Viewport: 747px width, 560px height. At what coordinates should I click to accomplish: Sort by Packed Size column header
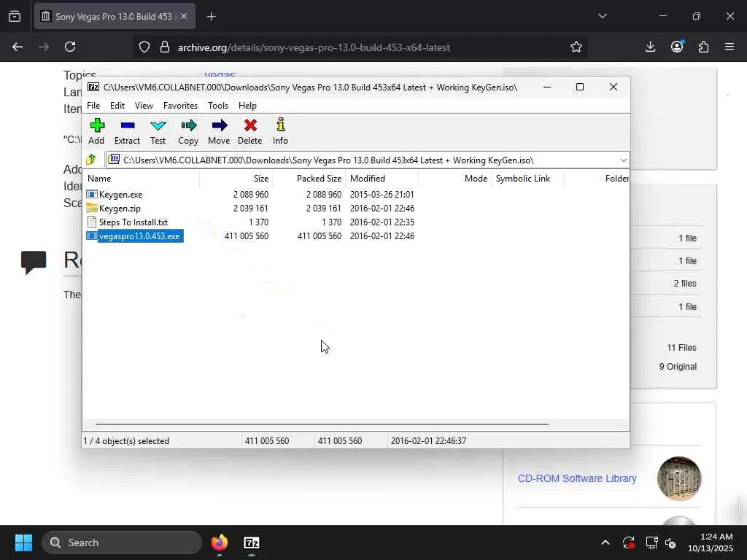click(x=309, y=179)
